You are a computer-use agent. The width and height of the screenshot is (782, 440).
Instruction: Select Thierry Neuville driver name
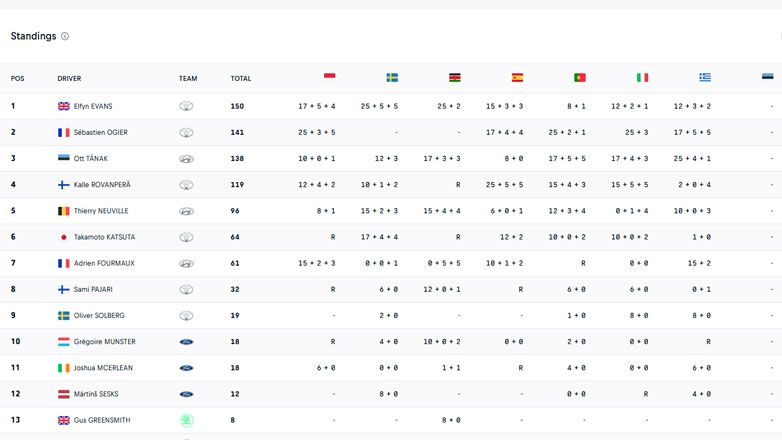coord(101,211)
